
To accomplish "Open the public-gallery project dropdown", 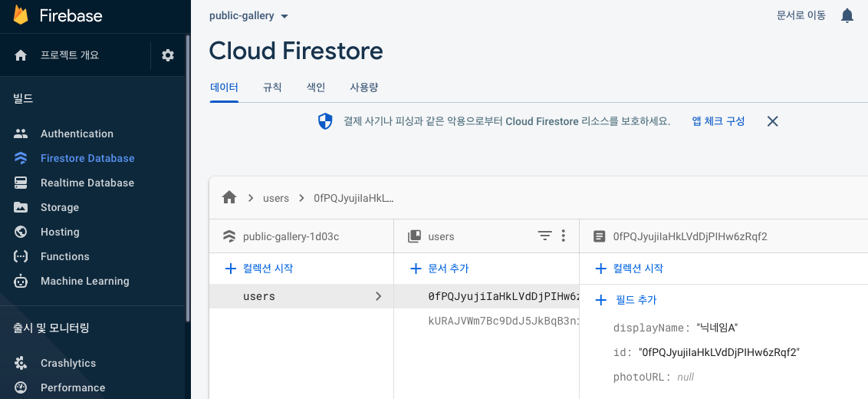I will 248,16.
